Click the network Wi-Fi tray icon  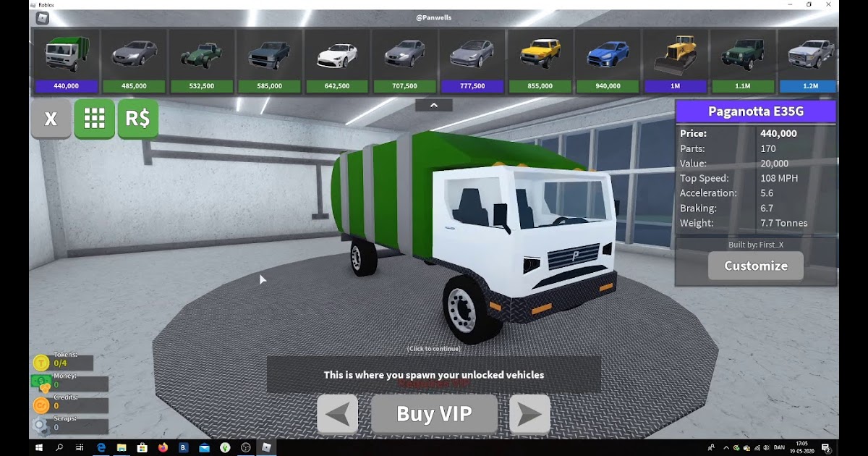click(756, 448)
